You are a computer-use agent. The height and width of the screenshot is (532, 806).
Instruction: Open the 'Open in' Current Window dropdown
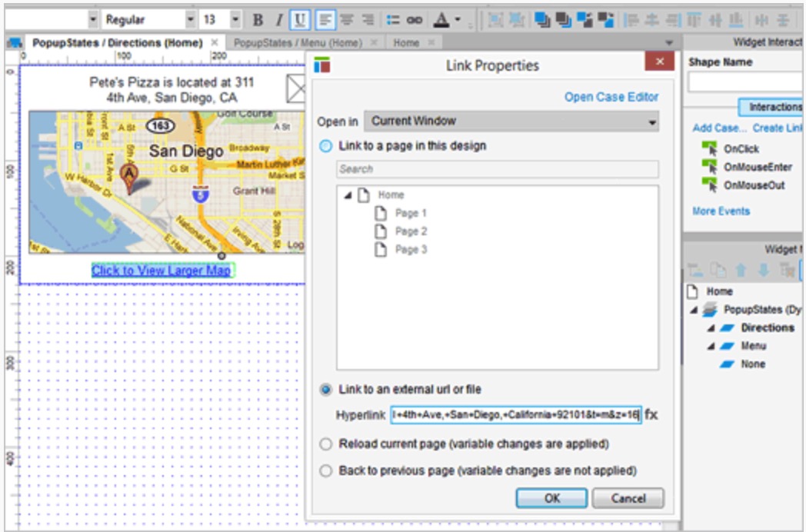pyautogui.click(x=511, y=121)
